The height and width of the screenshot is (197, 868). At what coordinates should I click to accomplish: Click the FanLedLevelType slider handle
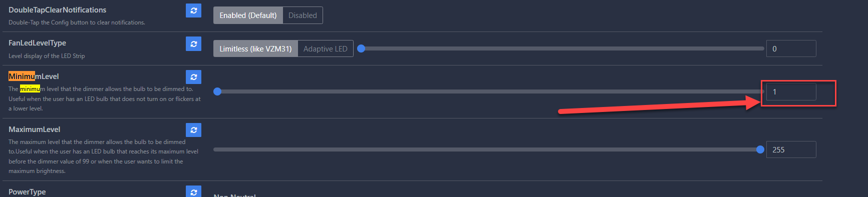click(361, 48)
